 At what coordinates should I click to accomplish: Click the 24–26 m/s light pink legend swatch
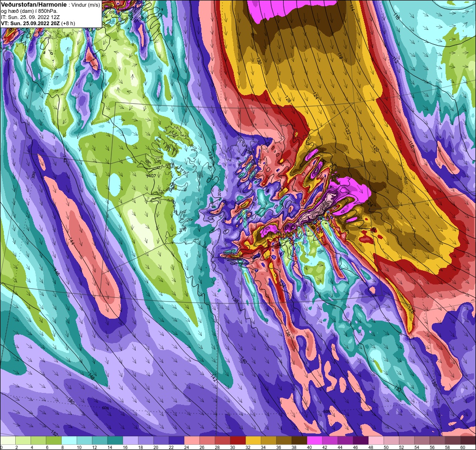(x=192, y=440)
